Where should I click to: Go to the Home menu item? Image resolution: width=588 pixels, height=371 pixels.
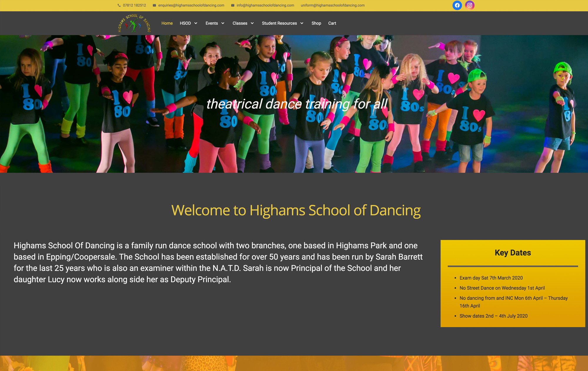pos(167,23)
